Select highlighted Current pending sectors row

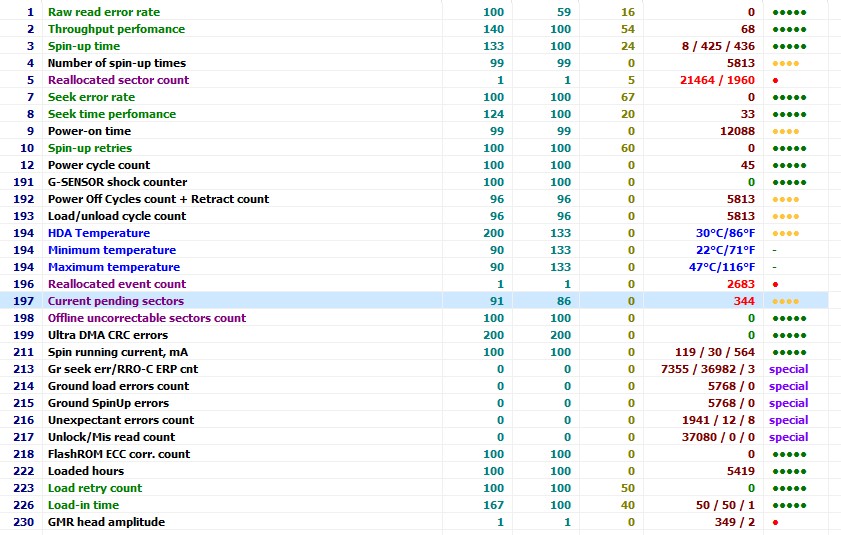(x=414, y=301)
